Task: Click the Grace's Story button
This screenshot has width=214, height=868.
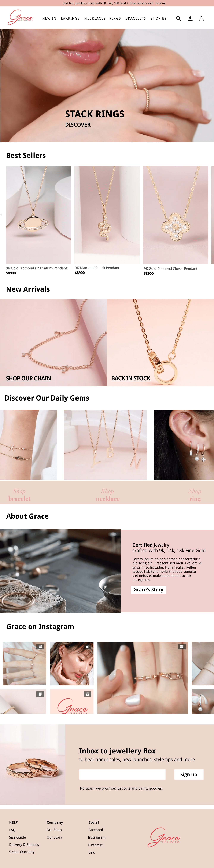Action: (x=148, y=589)
